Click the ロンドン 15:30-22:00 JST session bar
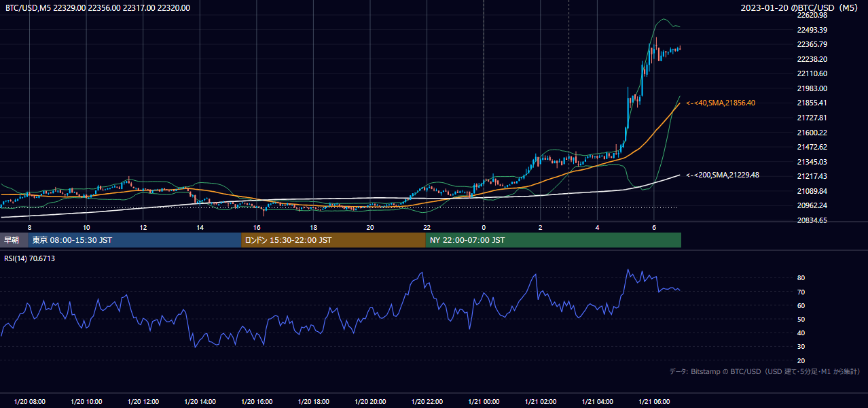This screenshot has width=868, height=408. pos(333,240)
